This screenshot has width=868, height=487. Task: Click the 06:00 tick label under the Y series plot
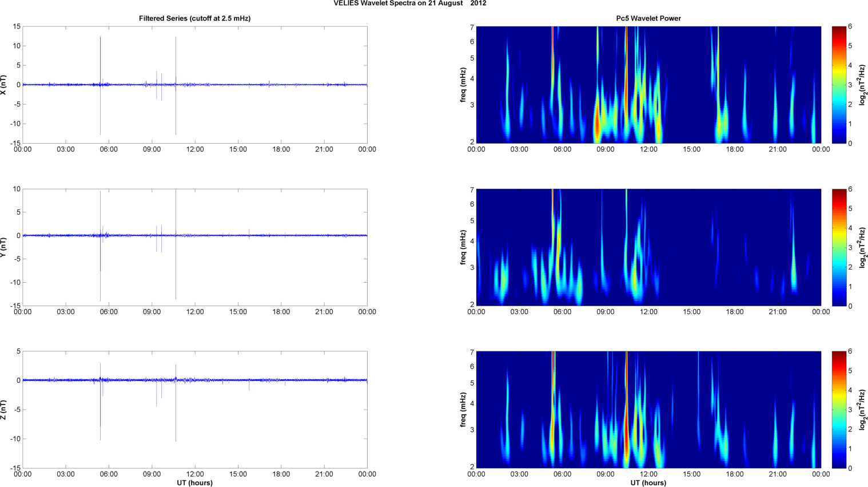[109, 312]
